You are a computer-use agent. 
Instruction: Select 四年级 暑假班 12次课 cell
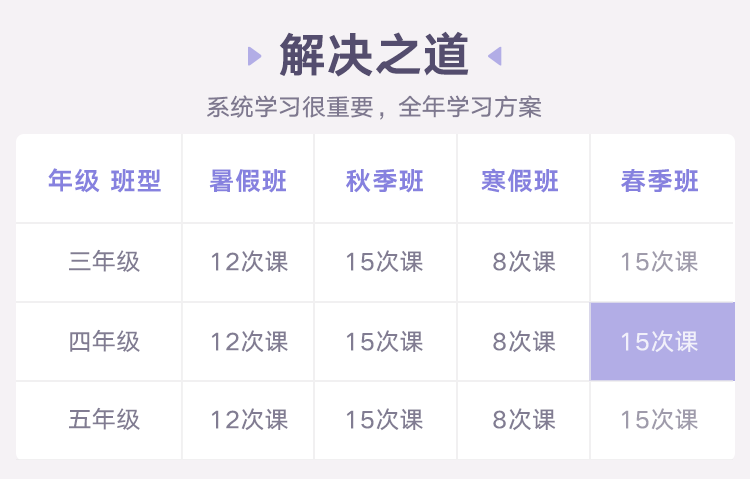(248, 342)
